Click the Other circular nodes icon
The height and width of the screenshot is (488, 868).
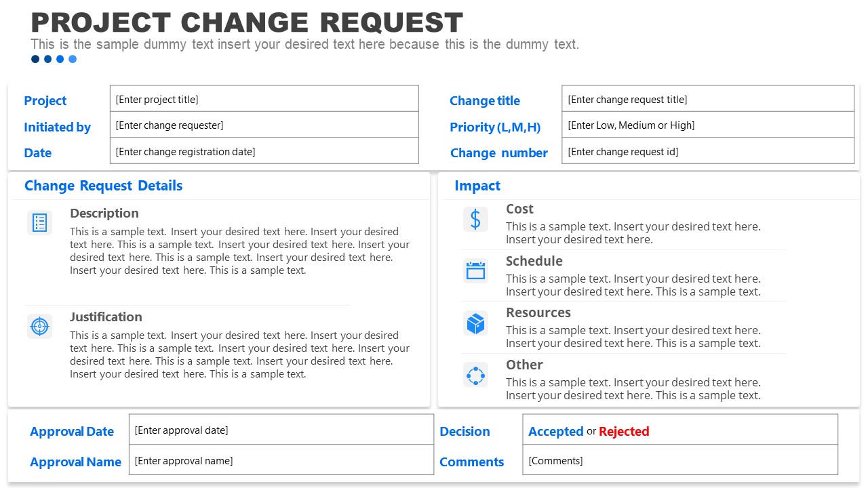click(475, 375)
